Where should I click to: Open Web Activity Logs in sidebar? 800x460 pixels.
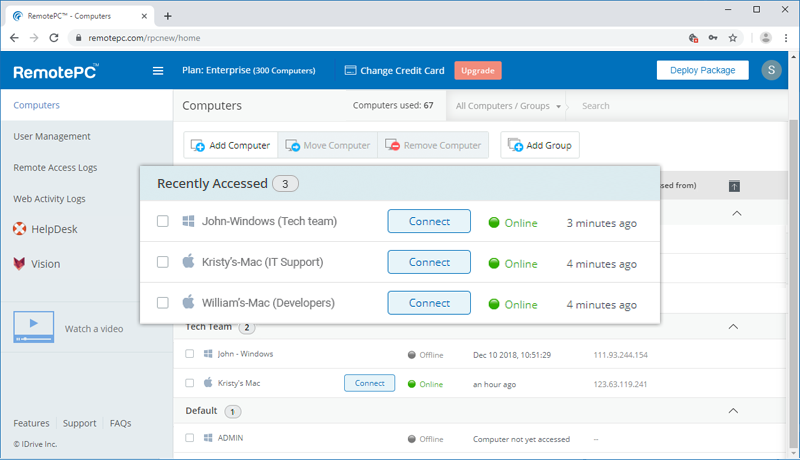point(49,198)
